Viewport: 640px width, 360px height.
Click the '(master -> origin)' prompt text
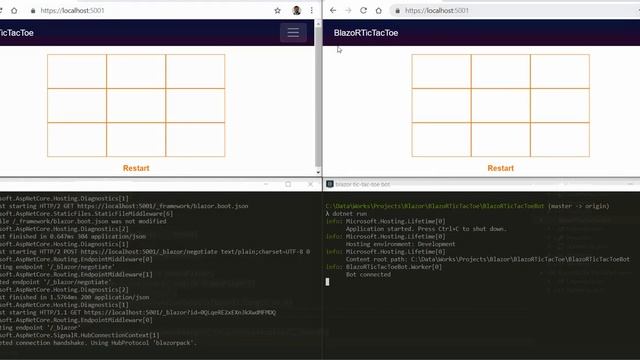pyautogui.click(x=578, y=206)
